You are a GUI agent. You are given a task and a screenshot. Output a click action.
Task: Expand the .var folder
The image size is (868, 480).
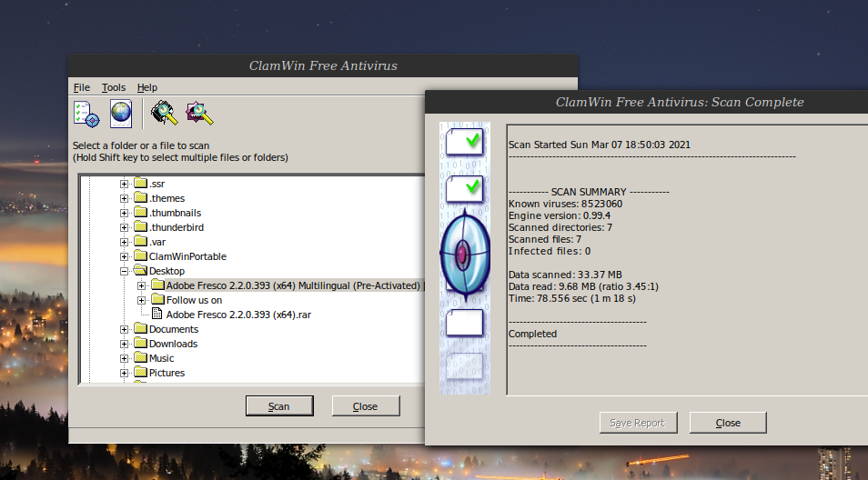pyautogui.click(x=124, y=242)
